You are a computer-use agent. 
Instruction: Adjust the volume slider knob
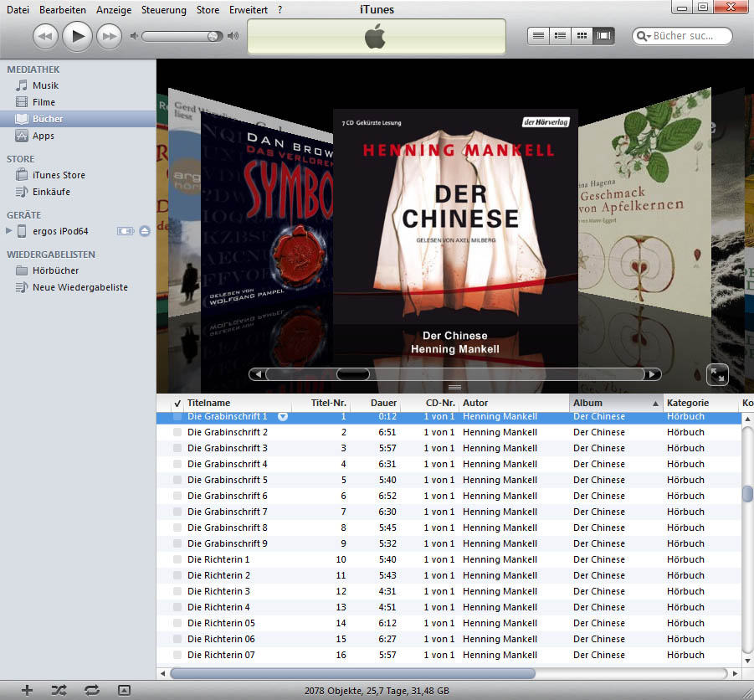[213, 36]
